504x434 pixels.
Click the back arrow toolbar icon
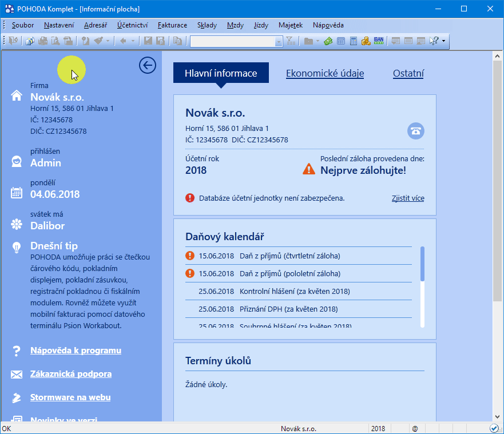[123, 41]
